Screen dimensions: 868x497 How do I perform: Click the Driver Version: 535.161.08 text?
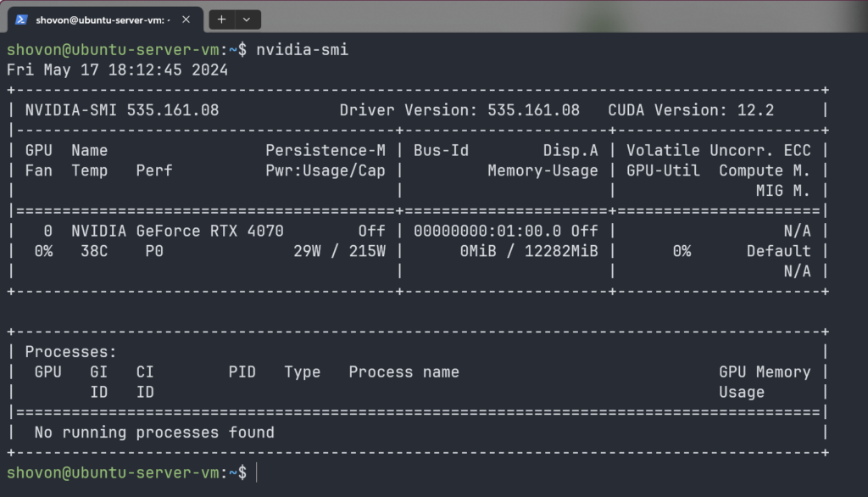459,110
